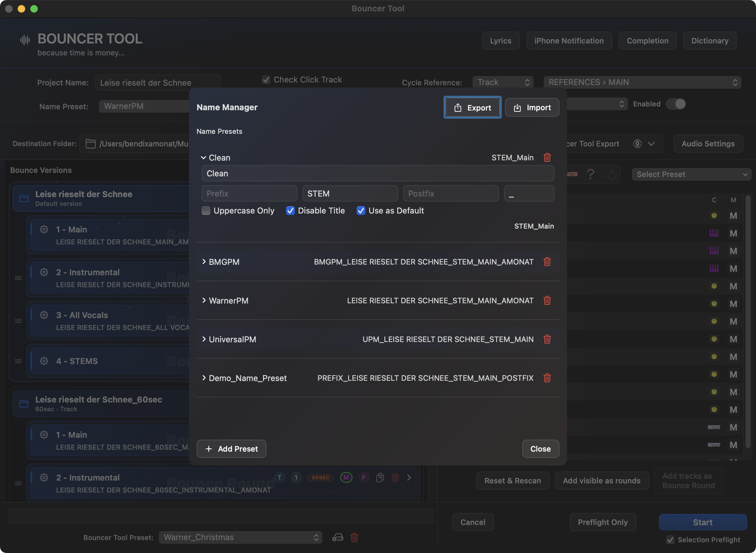
Task: Export name presets
Action: tap(472, 107)
